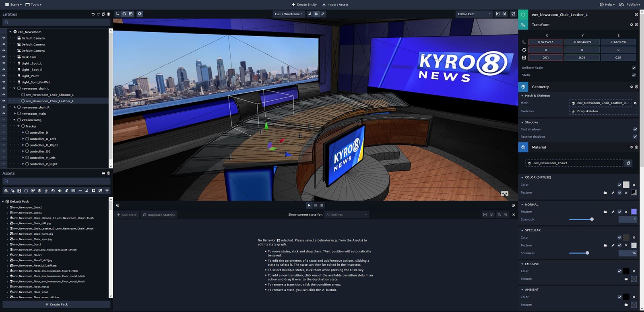Duplicate the selected entity using the duplicate icon
Image resolution: width=644 pixels, height=312 pixels.
103,14
